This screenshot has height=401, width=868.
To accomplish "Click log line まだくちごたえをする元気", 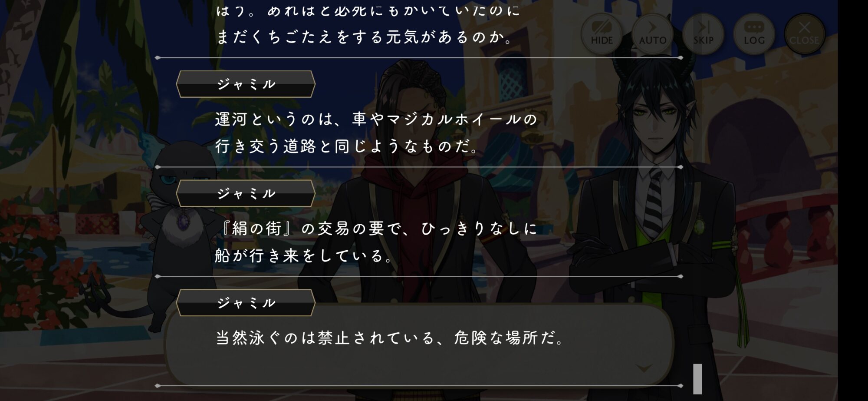I will coord(364,37).
